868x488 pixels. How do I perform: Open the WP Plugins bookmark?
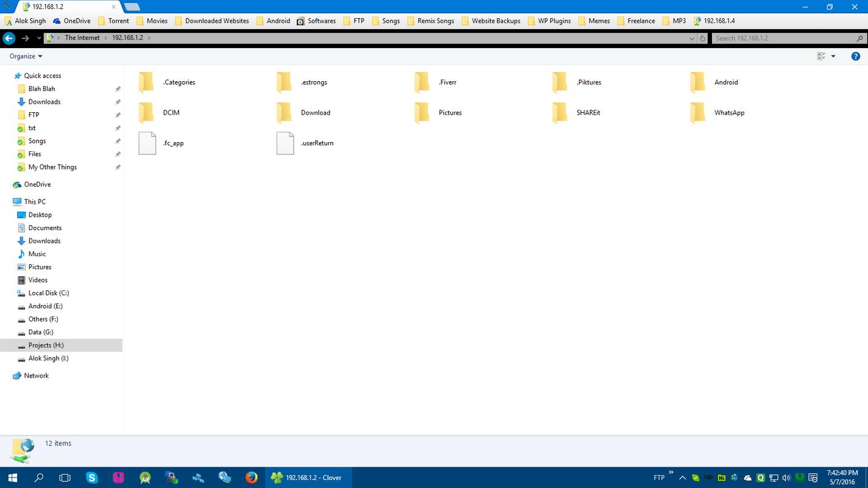pos(549,21)
